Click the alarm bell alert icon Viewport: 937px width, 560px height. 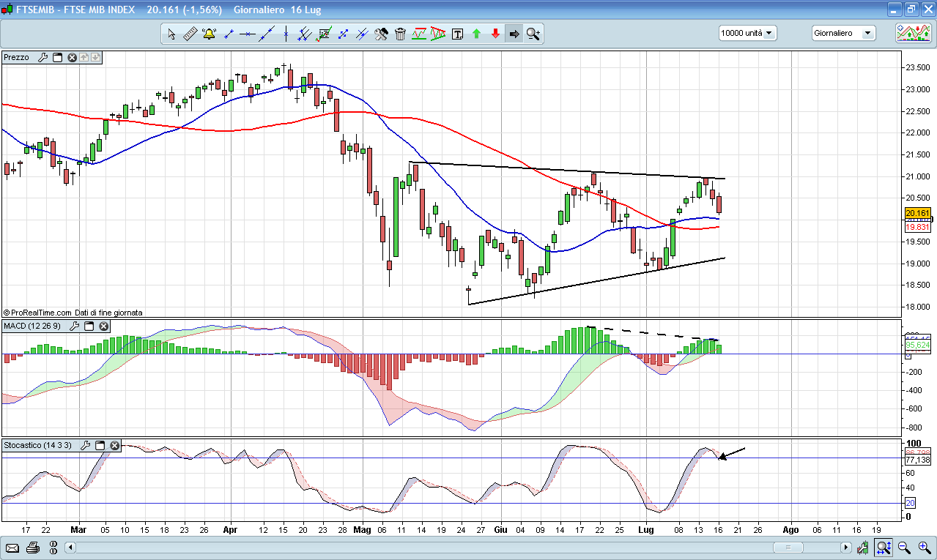[x=209, y=34]
